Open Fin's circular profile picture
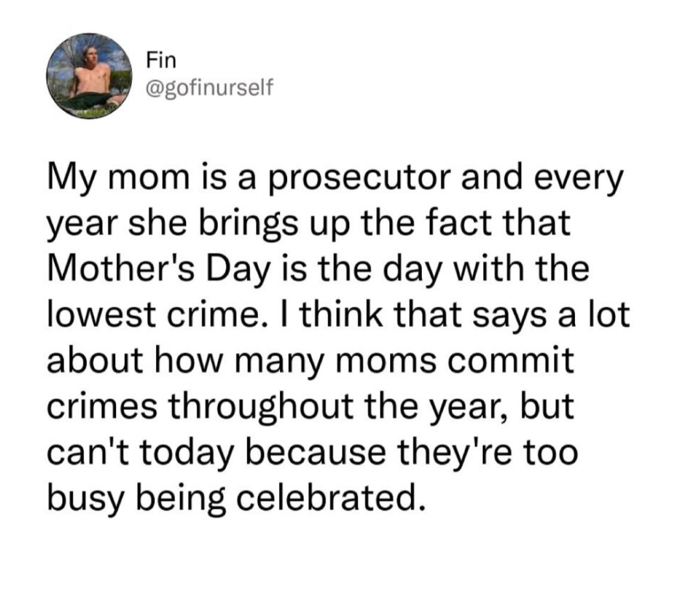 pos(89,76)
